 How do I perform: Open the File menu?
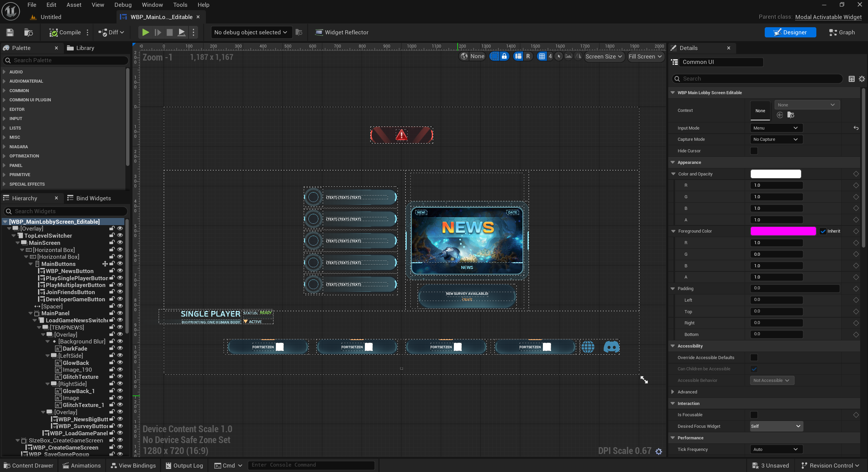[32, 5]
